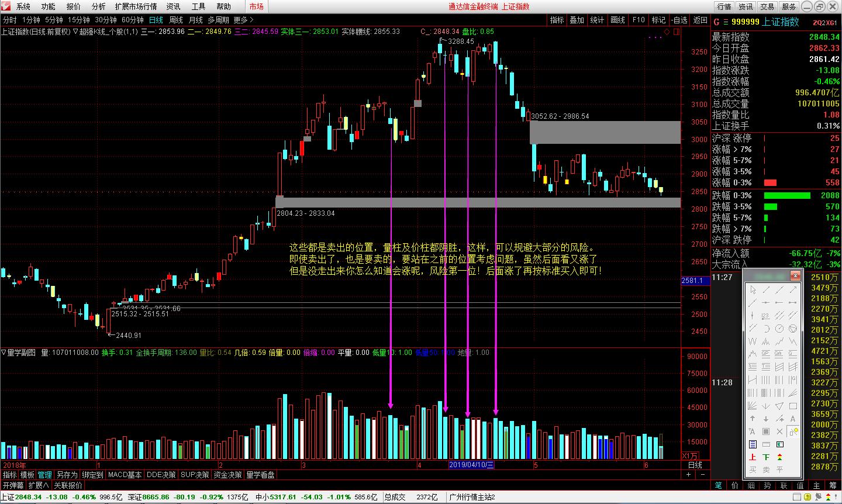Click the 叠加 overlay button
Viewport: 842px width, 504px height.
click(577, 20)
